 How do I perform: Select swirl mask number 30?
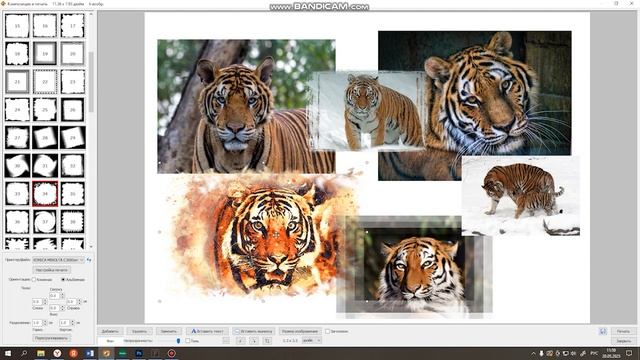17,165
